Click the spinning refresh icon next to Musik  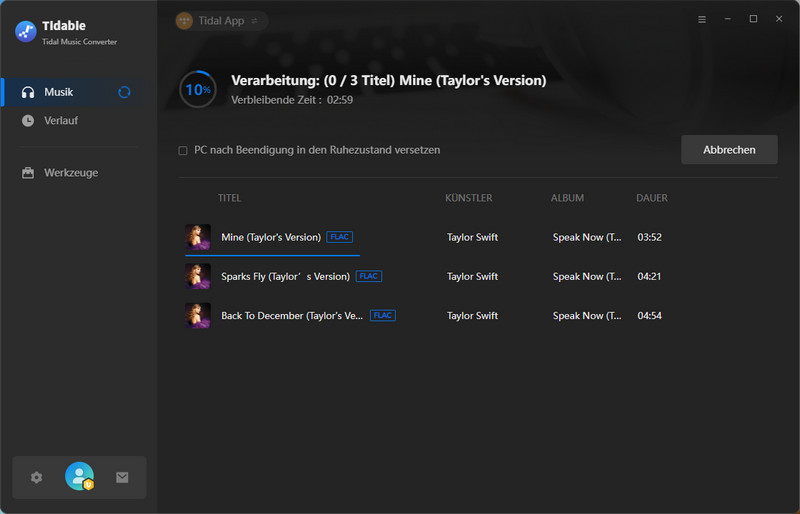click(124, 92)
